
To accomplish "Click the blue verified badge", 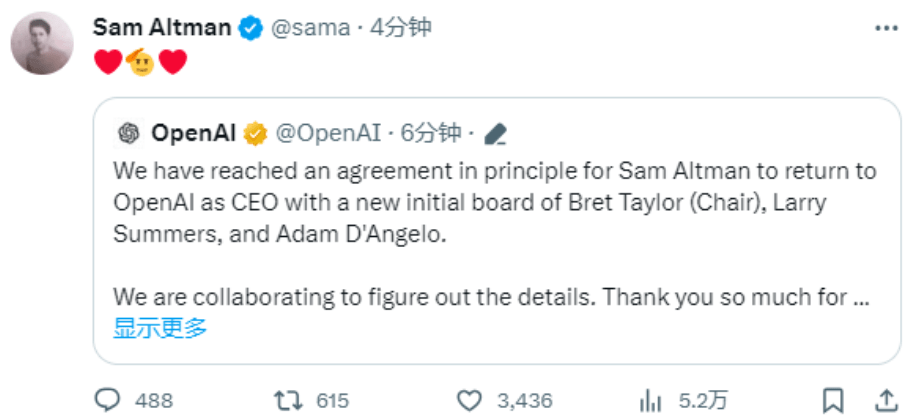I will pos(250,28).
